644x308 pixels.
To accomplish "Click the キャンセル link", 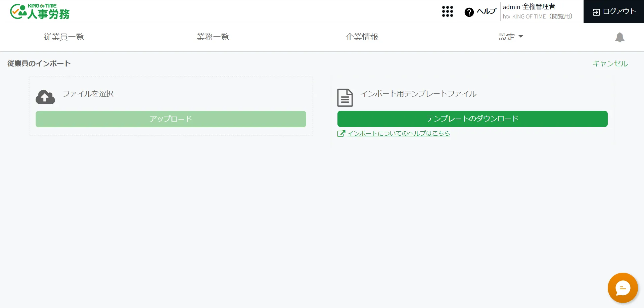I will point(610,63).
